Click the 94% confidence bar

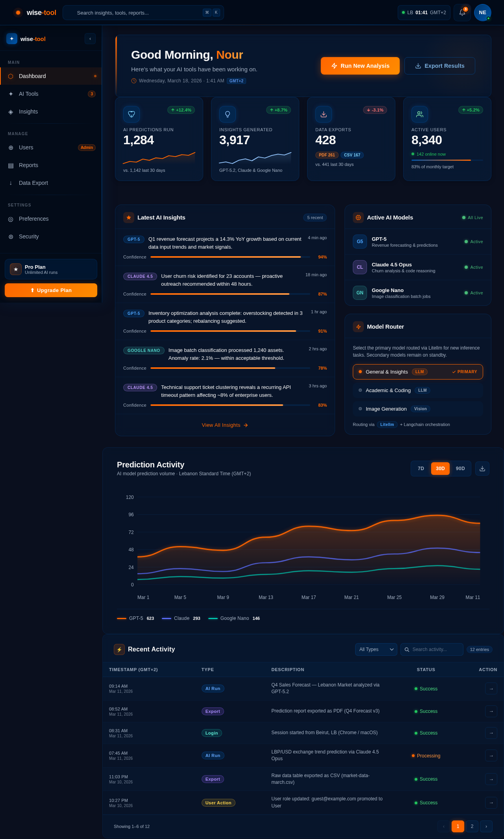(x=230, y=257)
